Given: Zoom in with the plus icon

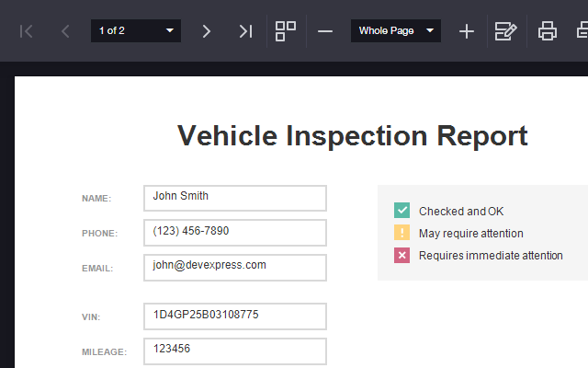Looking at the screenshot, I should point(467,31).
